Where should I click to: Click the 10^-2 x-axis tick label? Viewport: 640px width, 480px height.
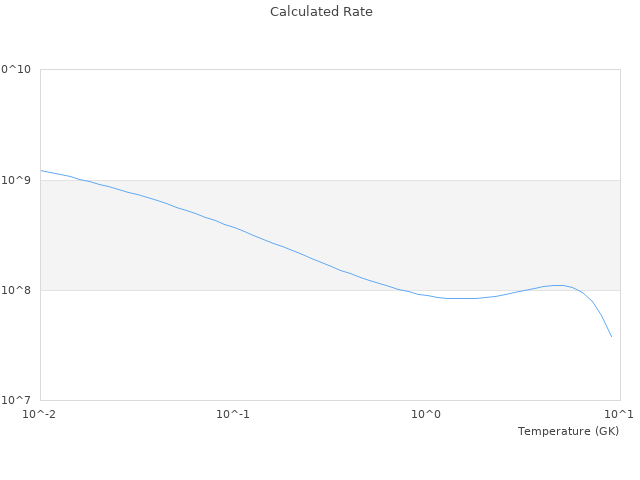tap(39, 414)
